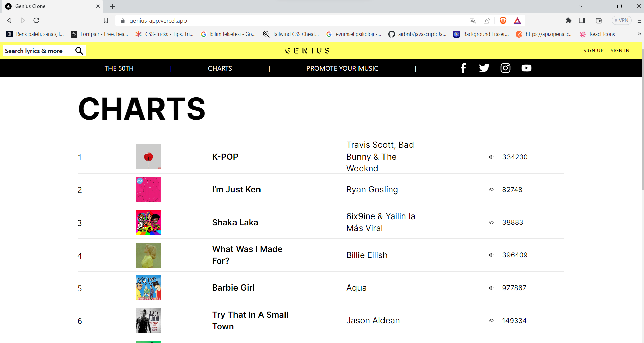Click eye icon beside 149334 views
The height and width of the screenshot is (343, 644).
[491, 321]
